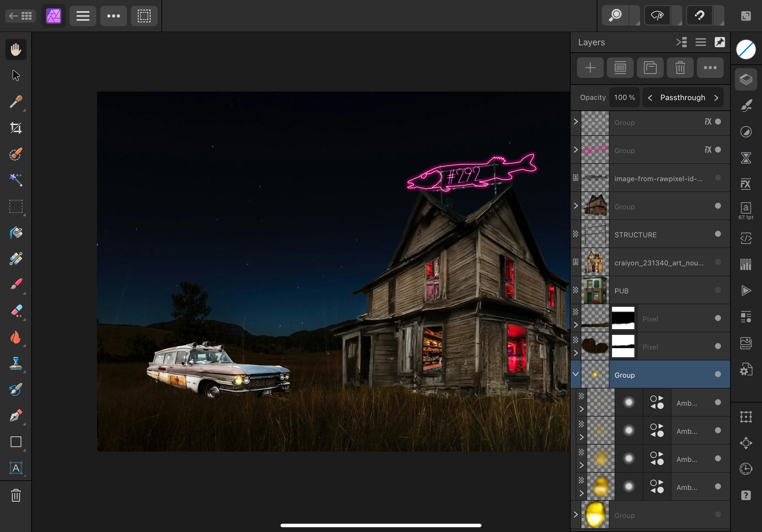This screenshot has height=532, width=762.
Task: Open the Document hamburger menu
Action: [83, 16]
